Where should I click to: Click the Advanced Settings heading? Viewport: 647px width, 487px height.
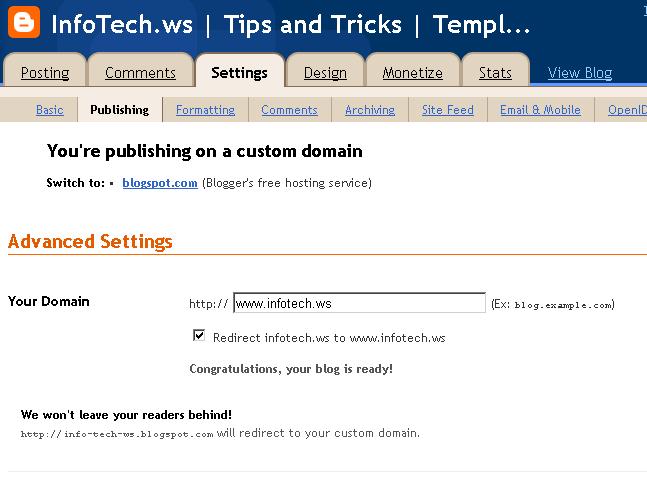click(x=90, y=241)
